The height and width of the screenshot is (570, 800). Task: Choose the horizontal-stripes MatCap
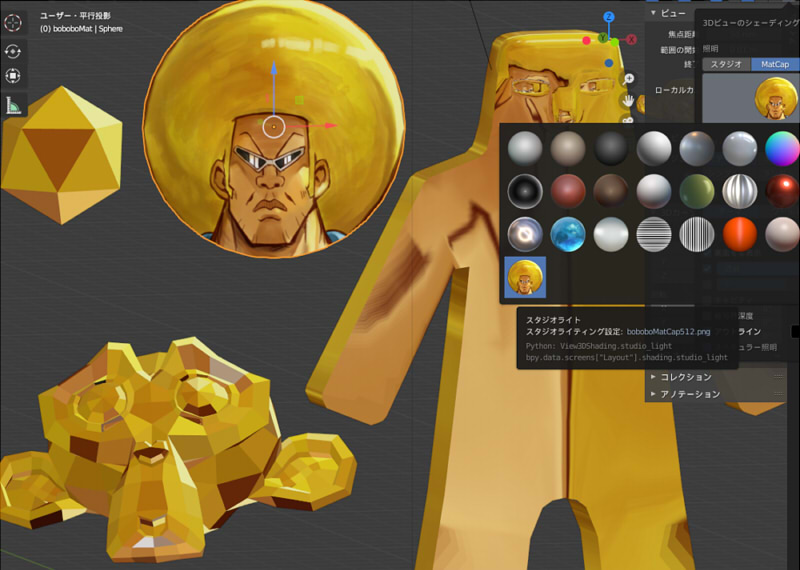tap(654, 234)
